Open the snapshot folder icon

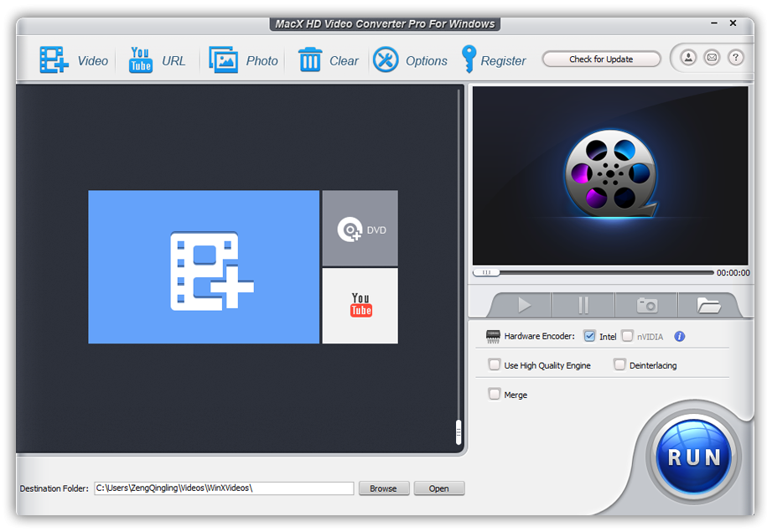pyautogui.click(x=708, y=305)
